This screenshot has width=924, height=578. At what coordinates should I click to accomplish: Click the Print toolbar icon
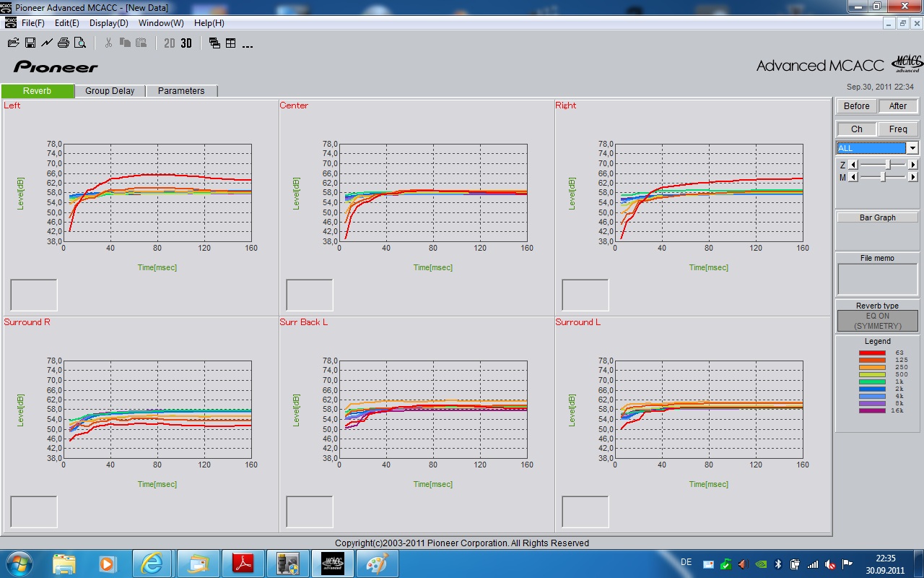(64, 43)
